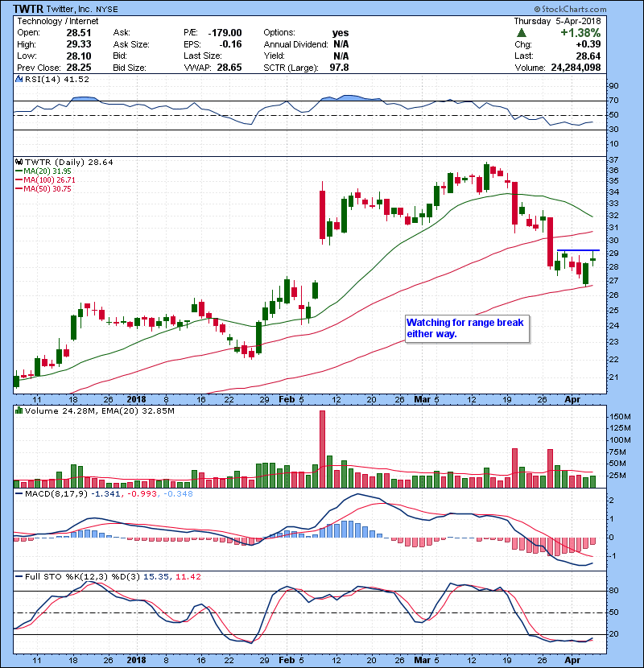Click the 37 price level on the price axis
The height and width of the screenshot is (668, 644).
tap(613, 160)
